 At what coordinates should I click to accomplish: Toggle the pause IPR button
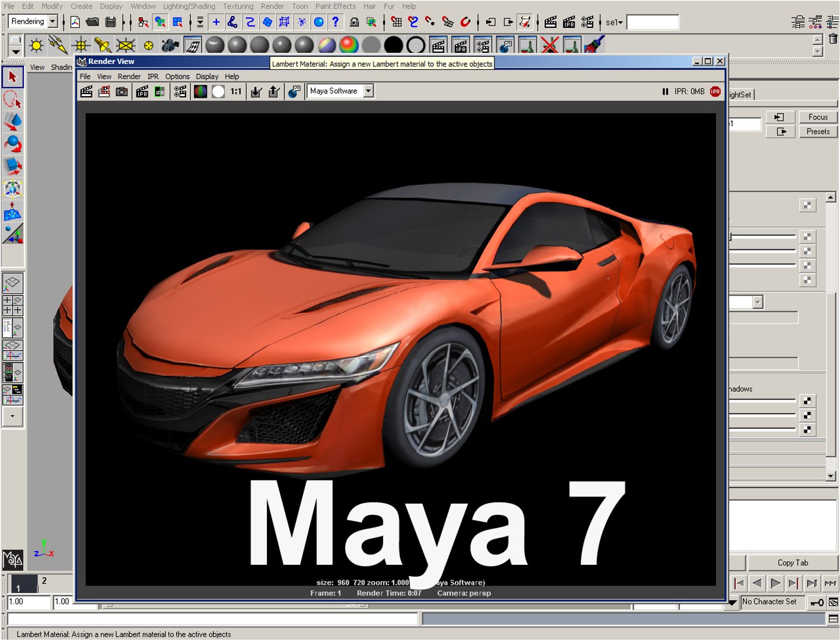point(665,91)
